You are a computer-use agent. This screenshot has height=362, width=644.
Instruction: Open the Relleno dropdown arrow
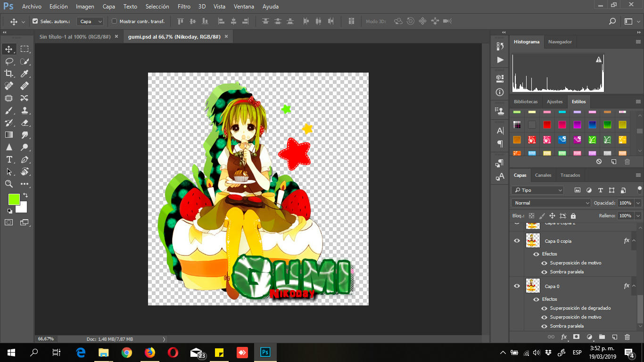(x=638, y=216)
